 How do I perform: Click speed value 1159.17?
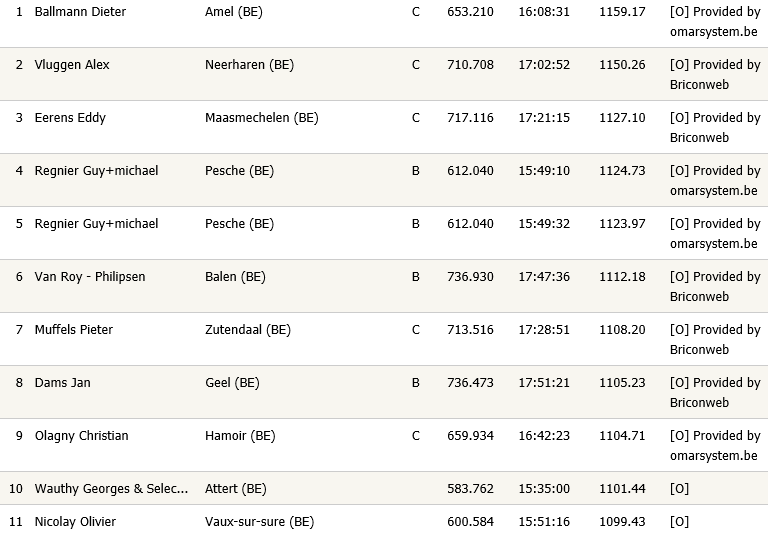pos(622,11)
